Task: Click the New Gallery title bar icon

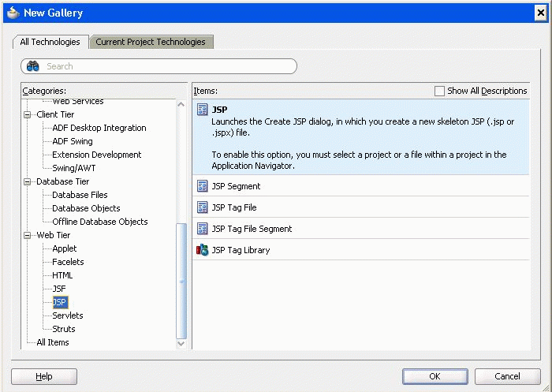Action: [13, 13]
